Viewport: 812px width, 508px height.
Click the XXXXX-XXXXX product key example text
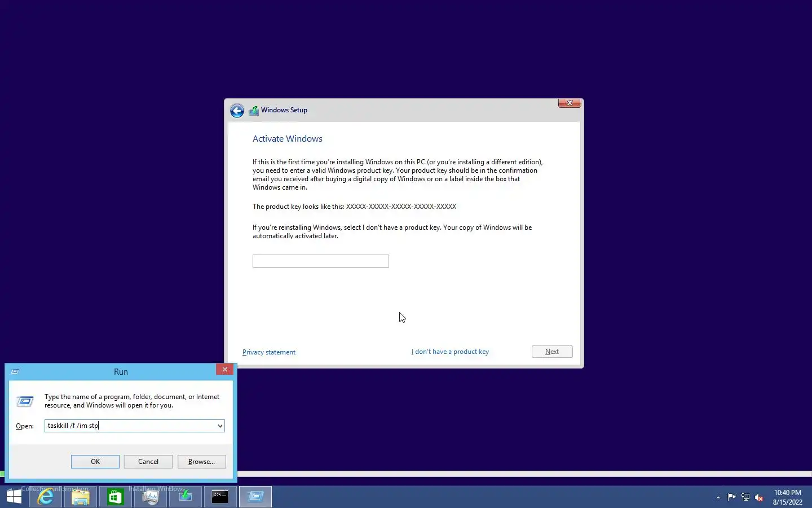[x=401, y=207]
